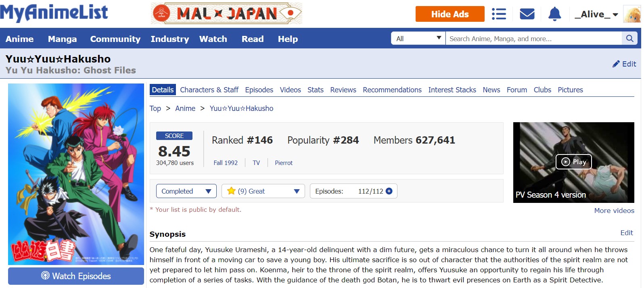Screen dimensions: 644x288
Task: Expand the _Alive_ account menu
Action: click(596, 15)
